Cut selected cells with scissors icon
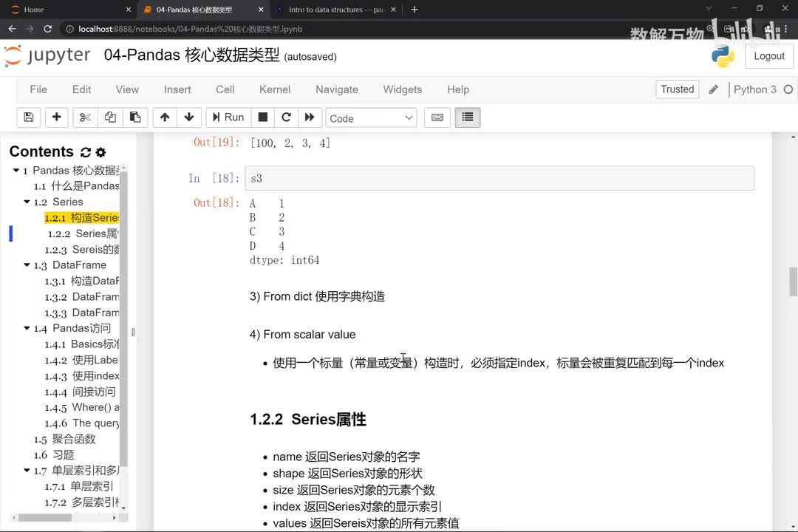Image resolution: width=798 pixels, height=532 pixels. 85,117
